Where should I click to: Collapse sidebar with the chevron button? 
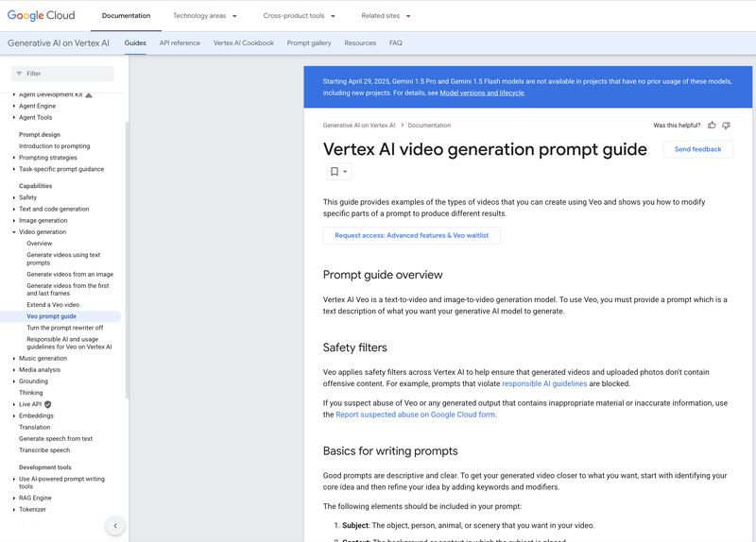coord(115,526)
